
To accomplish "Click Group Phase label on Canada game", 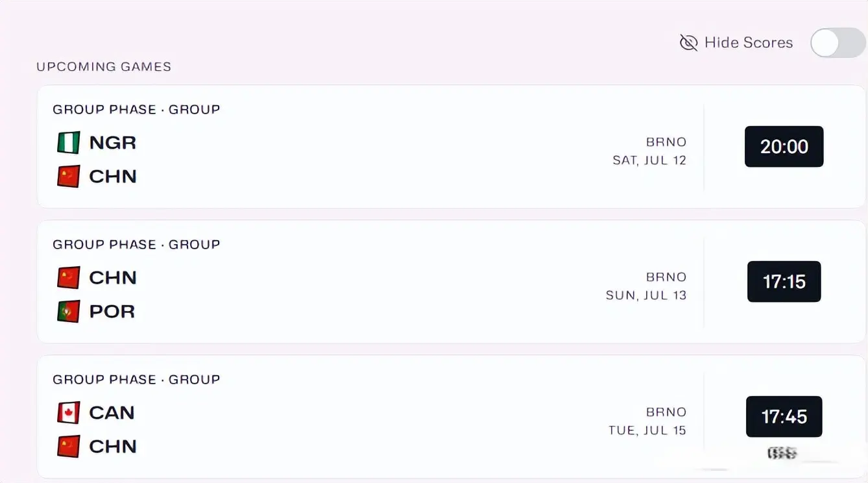I will [104, 380].
